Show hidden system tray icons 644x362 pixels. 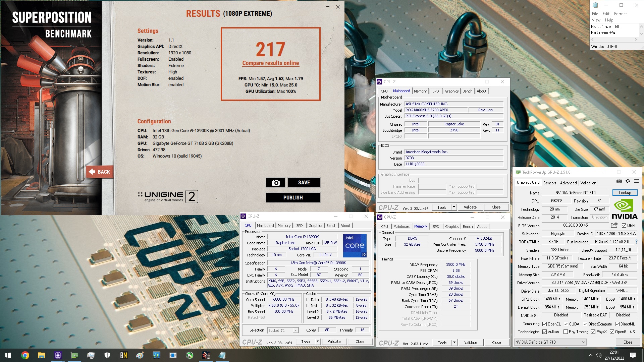click(590, 355)
